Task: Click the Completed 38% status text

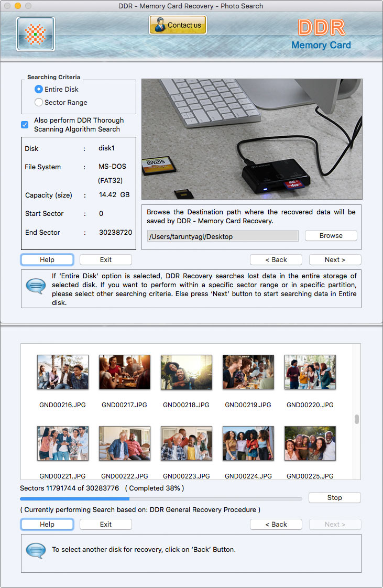Action: (x=155, y=488)
